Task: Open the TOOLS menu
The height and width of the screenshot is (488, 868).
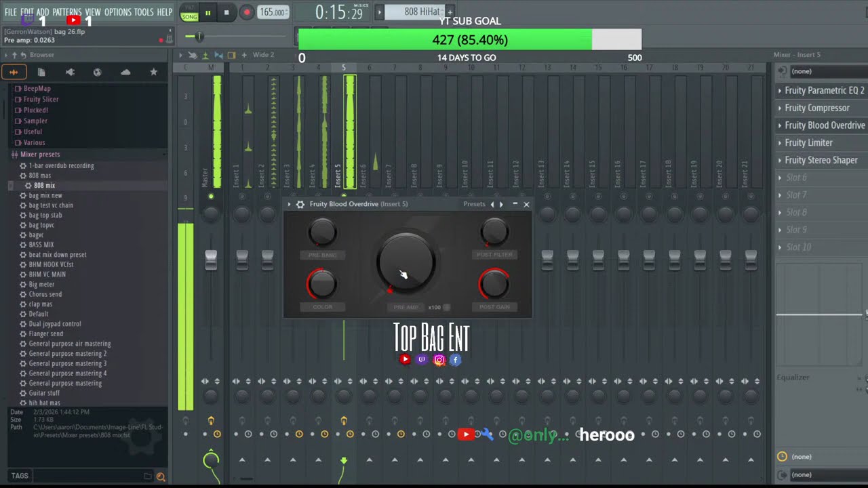Action: 144,12
